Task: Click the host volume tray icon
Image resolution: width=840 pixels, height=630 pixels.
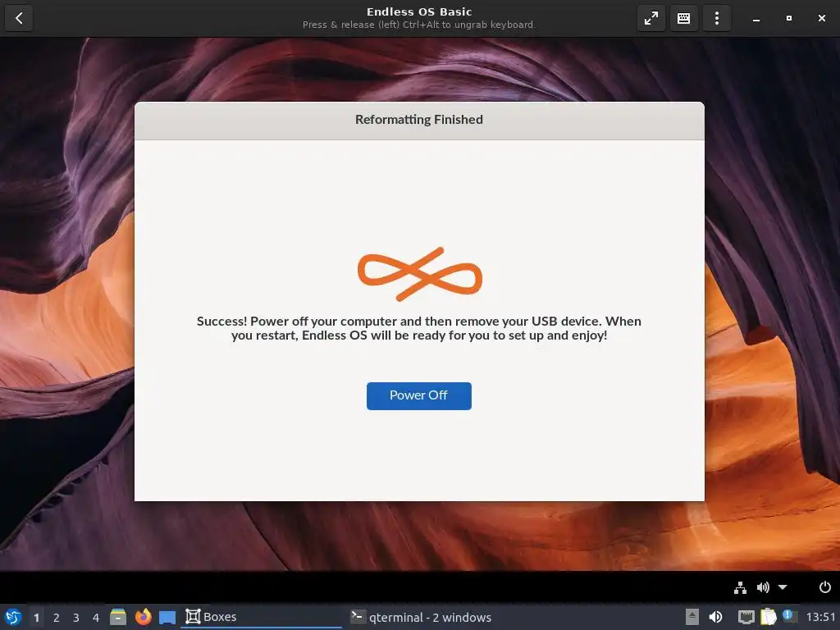Action: 715,617
